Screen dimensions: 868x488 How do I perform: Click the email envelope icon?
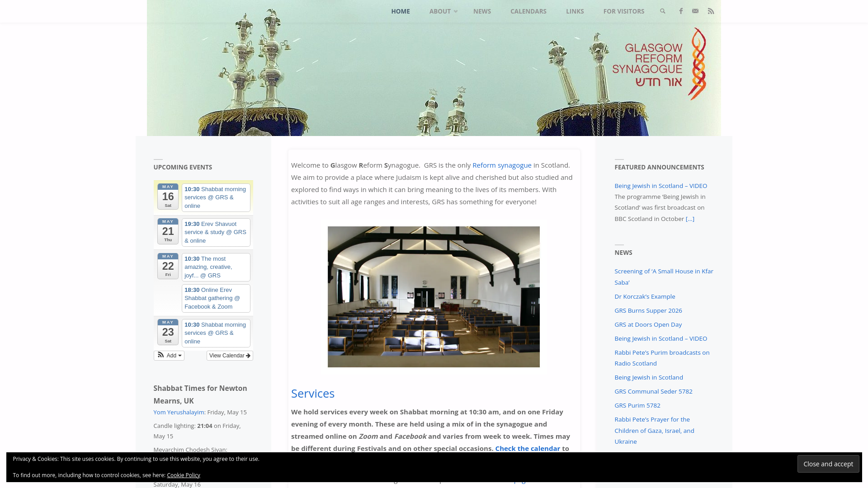[695, 11]
